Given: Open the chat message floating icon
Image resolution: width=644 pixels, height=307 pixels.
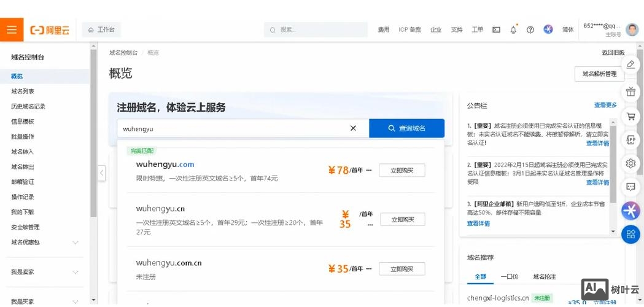Looking at the screenshot, I should [x=630, y=187].
